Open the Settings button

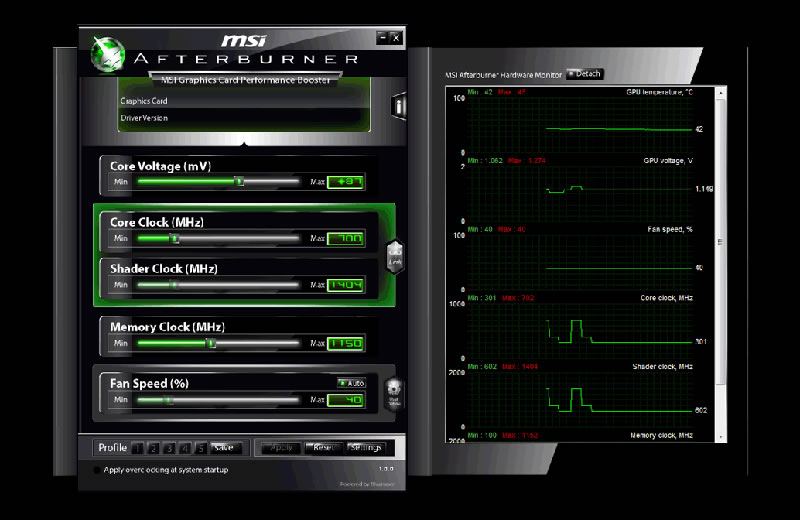coord(366,448)
